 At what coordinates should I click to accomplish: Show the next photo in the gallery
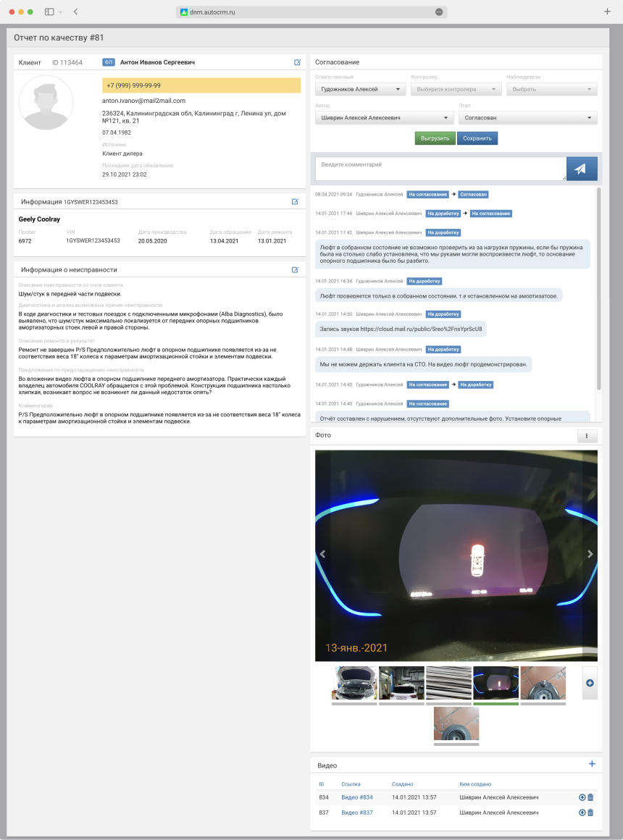coord(590,554)
